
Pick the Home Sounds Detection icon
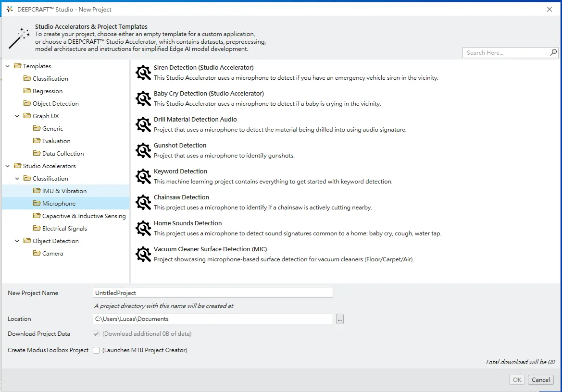[x=143, y=228]
